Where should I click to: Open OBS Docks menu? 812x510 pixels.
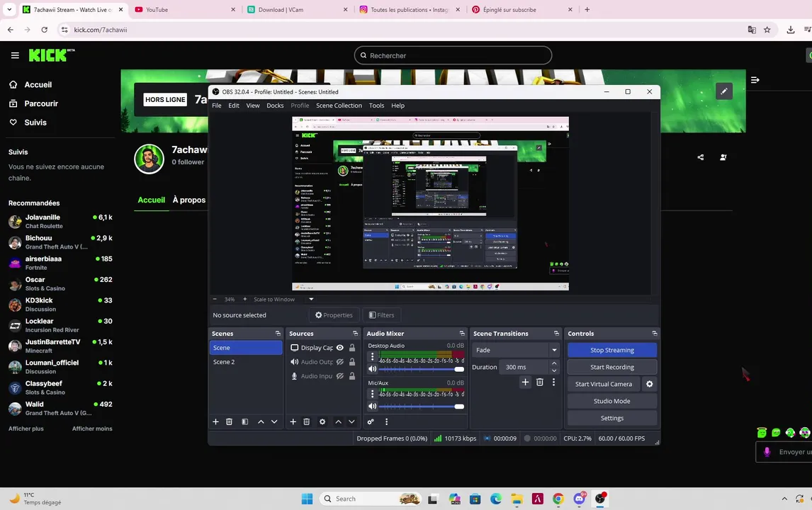click(275, 106)
